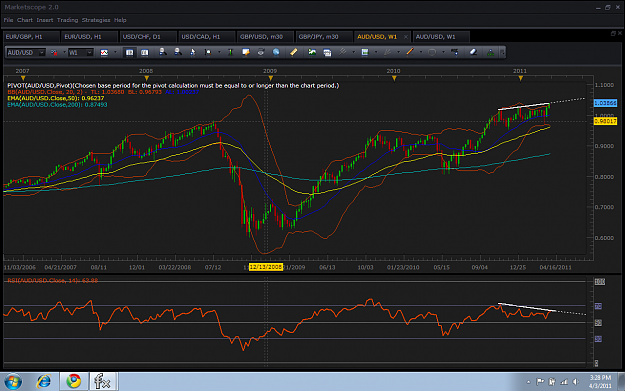Switch to the GBP/JPY, m30 tab
Viewport: 625px width, 391px height.
[324, 37]
